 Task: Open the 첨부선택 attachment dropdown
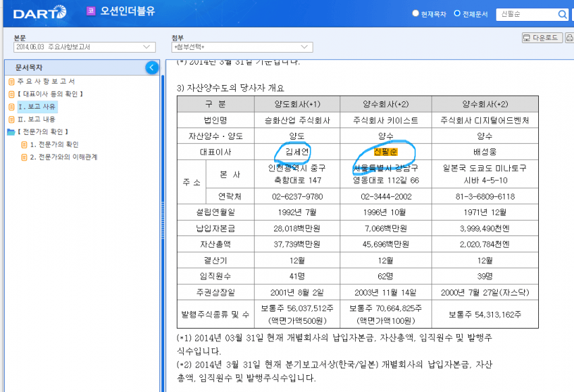pyautogui.click(x=242, y=47)
